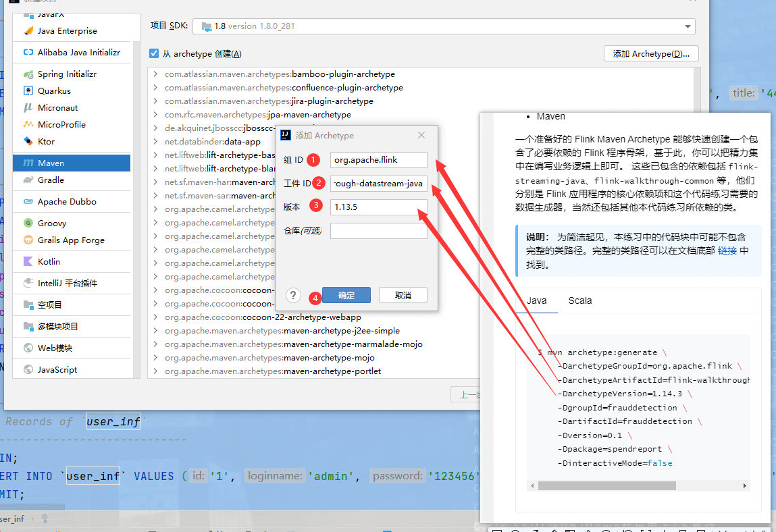Select IntelliJ 平台插件 icon
The image size is (776, 532).
(x=28, y=283)
